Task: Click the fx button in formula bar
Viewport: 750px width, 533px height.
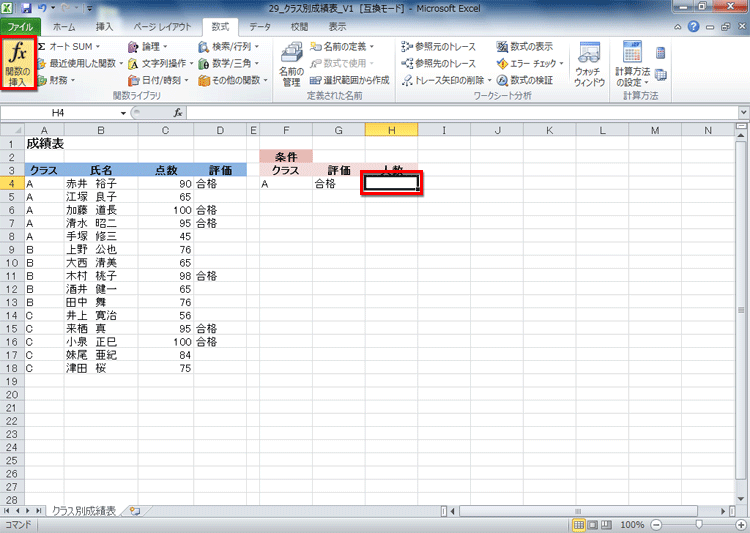Action: click(x=178, y=113)
